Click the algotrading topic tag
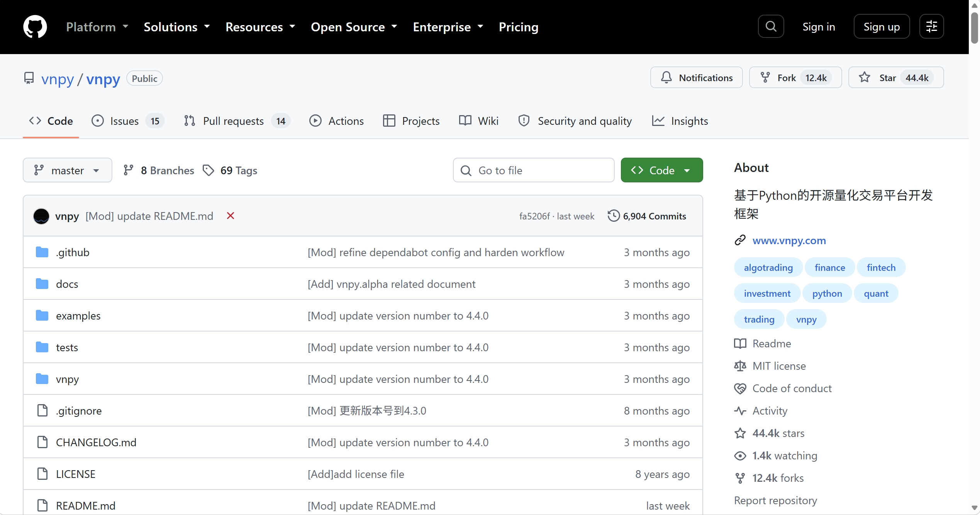The width and height of the screenshot is (980, 515). click(768, 267)
